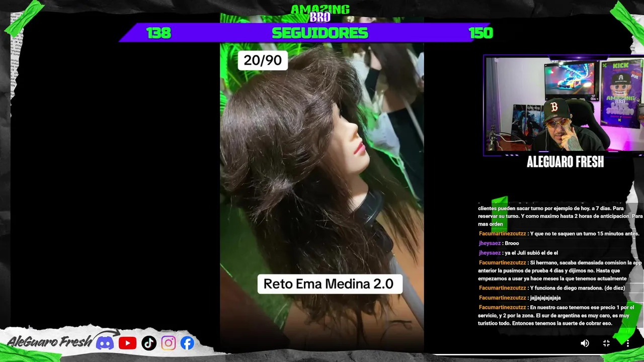Image resolution: width=644 pixels, height=362 pixels.
Task: Click chat message 'ya el Juli subió el de el'
Action: pos(518,253)
